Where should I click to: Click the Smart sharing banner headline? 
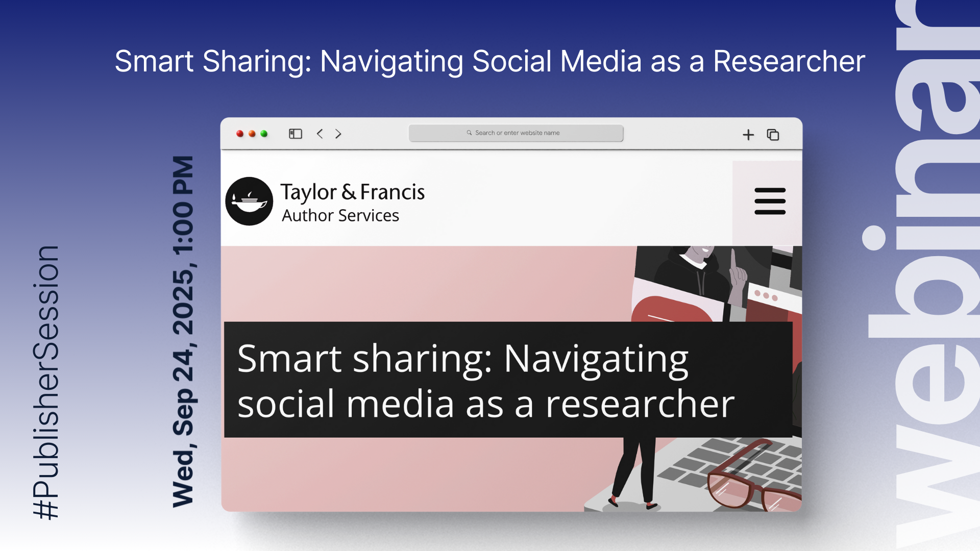point(485,380)
